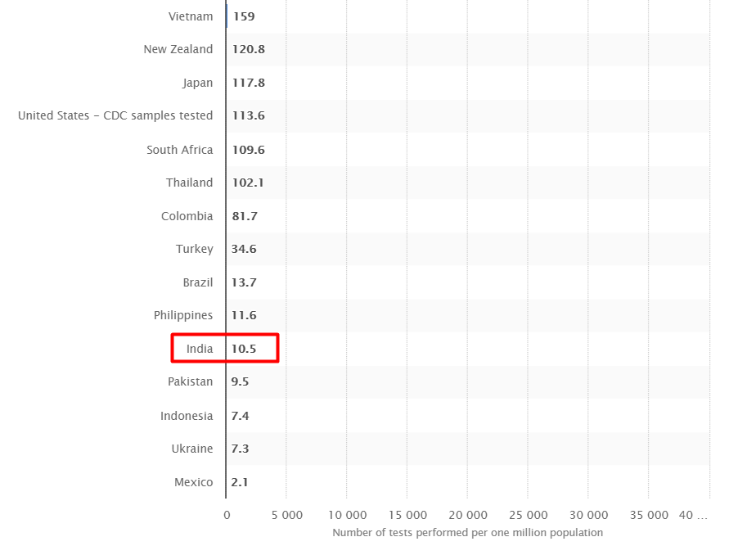Click Ukraine's value 7.3

[240, 449]
